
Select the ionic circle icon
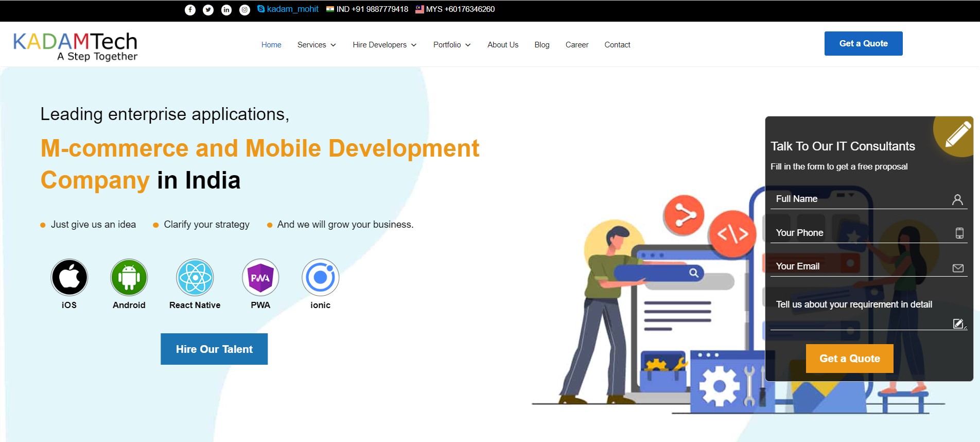(x=321, y=277)
